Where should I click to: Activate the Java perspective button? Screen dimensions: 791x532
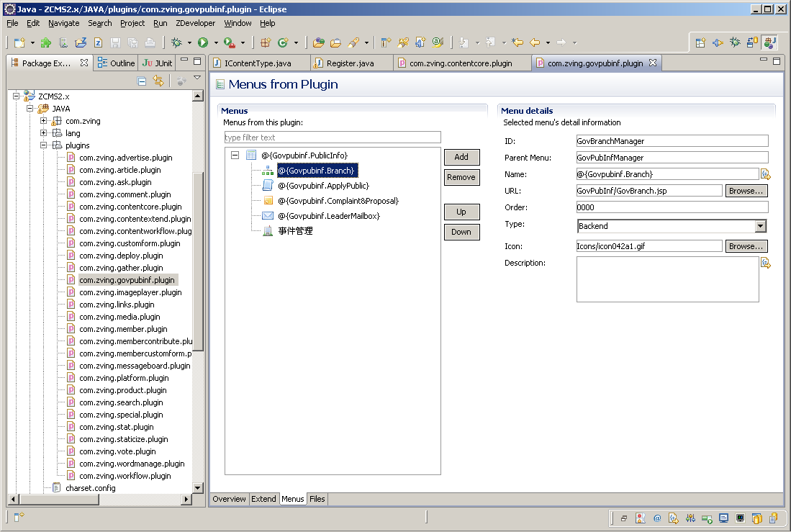769,43
